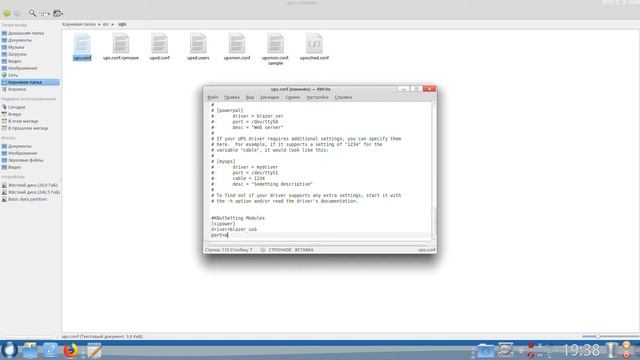
Task: Search for Звуковые файлы in sidebar
Action: click(25, 160)
